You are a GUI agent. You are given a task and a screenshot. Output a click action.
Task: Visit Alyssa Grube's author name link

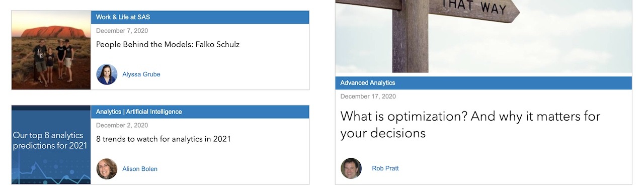141,74
